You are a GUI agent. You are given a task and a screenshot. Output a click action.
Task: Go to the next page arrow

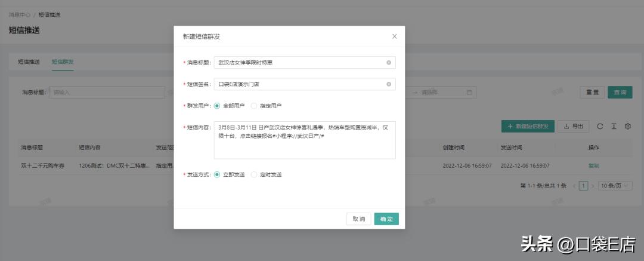point(593,186)
